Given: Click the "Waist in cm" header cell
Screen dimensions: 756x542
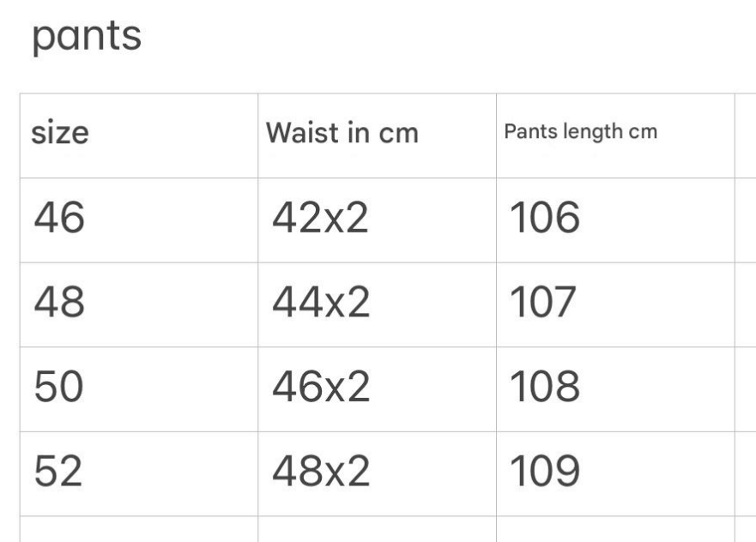Looking at the screenshot, I should point(342,133).
